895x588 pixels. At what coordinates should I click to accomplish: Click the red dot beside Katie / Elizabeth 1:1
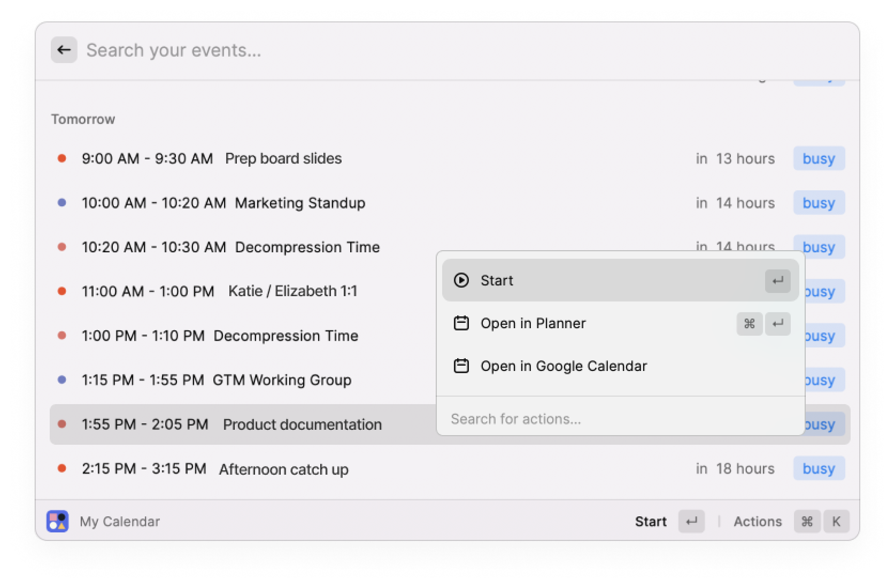[x=62, y=291]
